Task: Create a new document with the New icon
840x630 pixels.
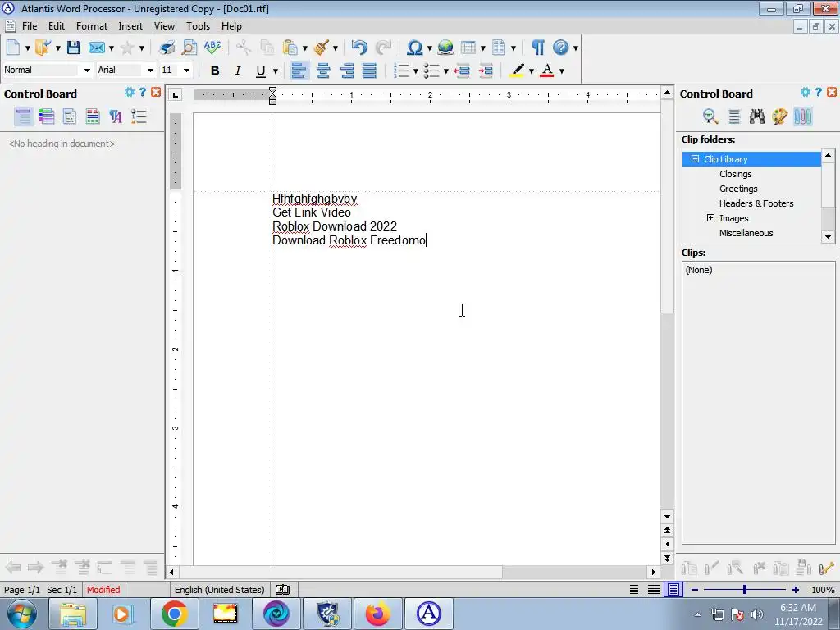Action: pyautogui.click(x=13, y=48)
